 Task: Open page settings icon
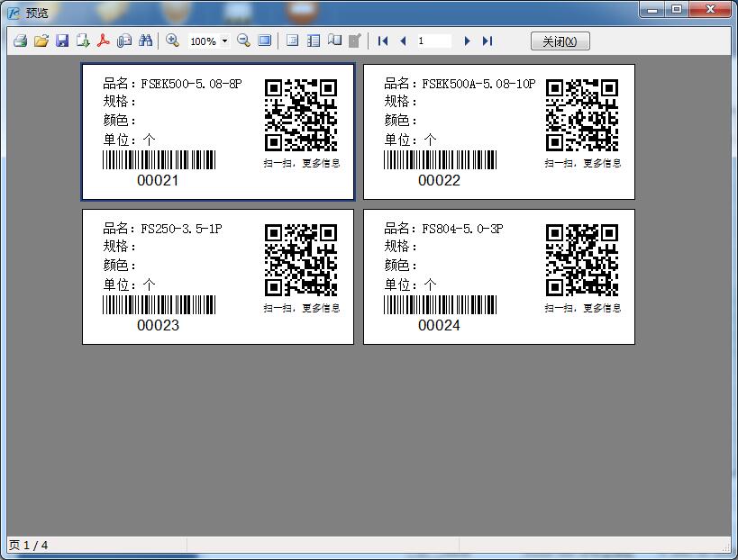point(334,41)
